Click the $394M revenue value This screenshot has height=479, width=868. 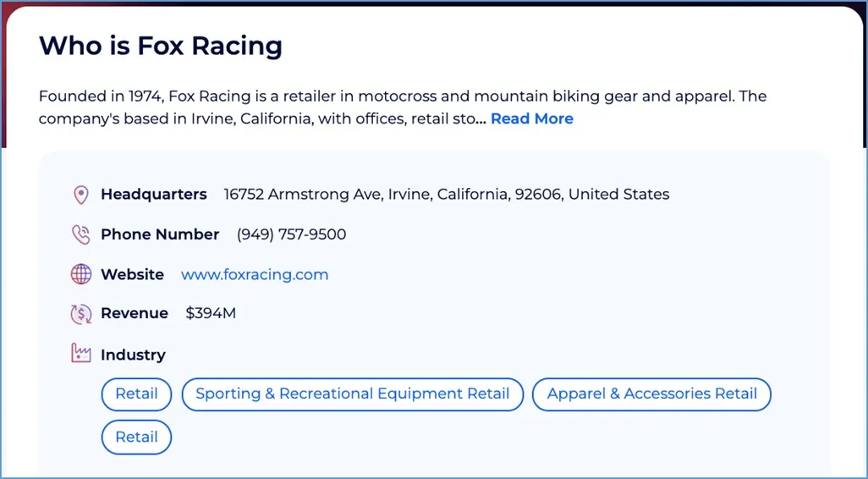211,313
